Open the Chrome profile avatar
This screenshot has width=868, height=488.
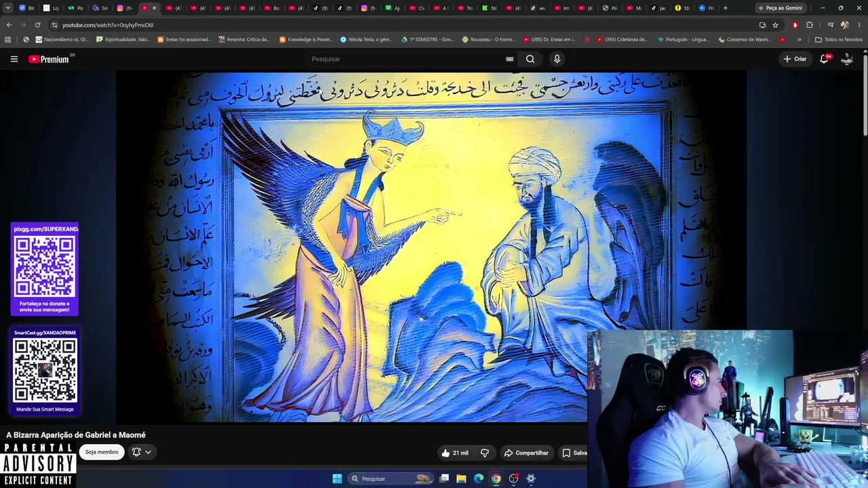click(x=844, y=25)
